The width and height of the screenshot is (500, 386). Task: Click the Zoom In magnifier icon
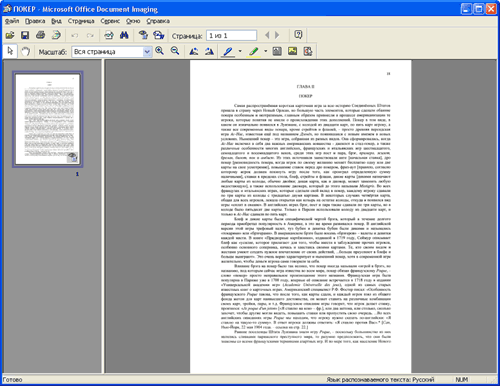(x=160, y=51)
